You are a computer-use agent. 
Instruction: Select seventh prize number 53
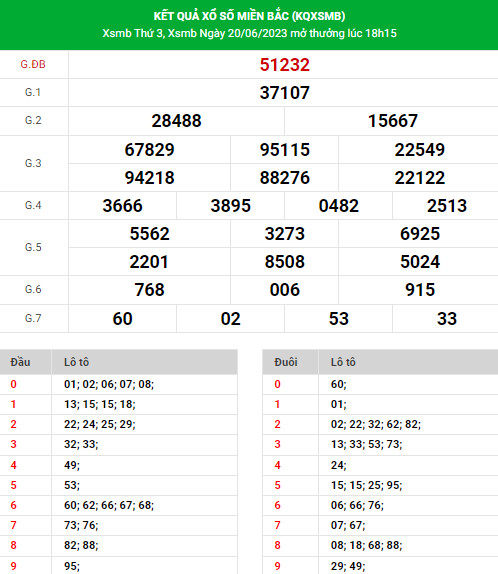[339, 318]
